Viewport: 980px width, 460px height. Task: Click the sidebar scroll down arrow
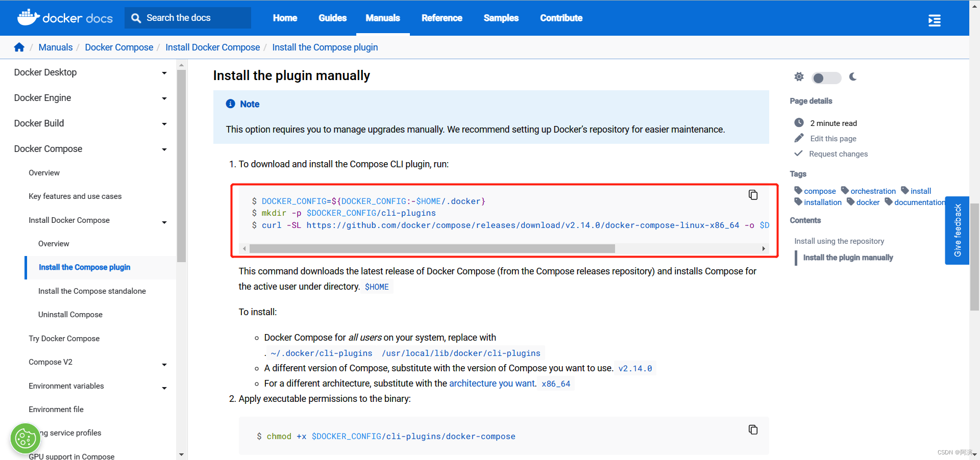(181, 454)
